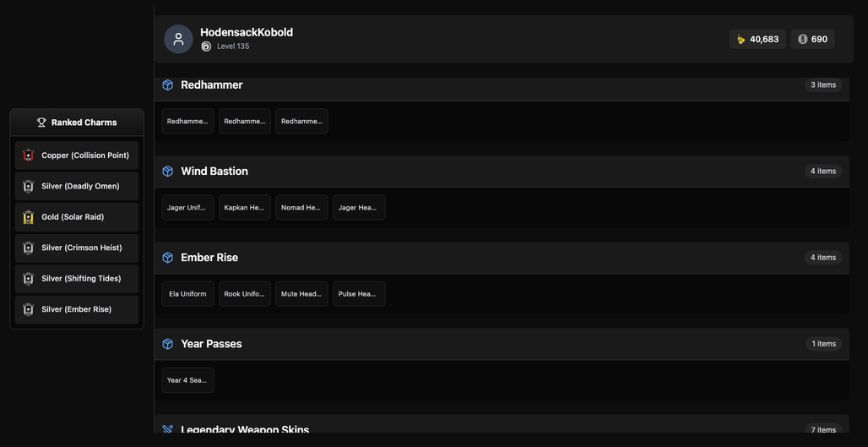Click the Ranked Charms trophy icon
868x447 pixels.
pyautogui.click(x=41, y=123)
